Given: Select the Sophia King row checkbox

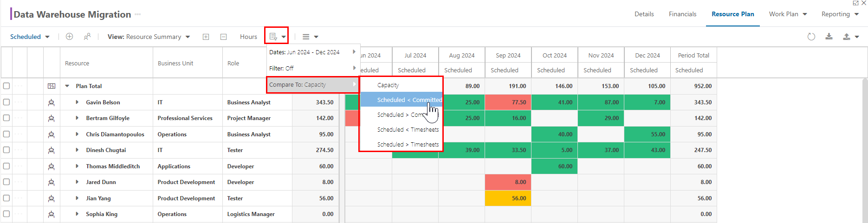Looking at the screenshot, I should click(6, 214).
